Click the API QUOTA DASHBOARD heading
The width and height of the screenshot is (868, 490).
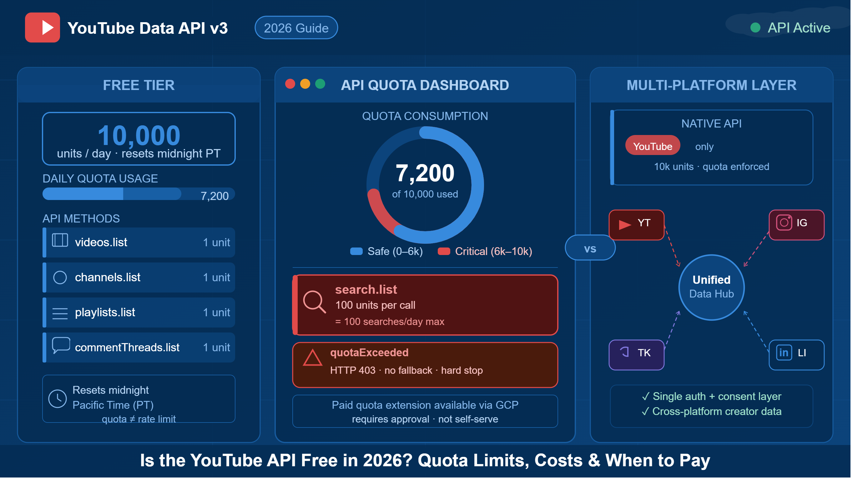(x=425, y=85)
